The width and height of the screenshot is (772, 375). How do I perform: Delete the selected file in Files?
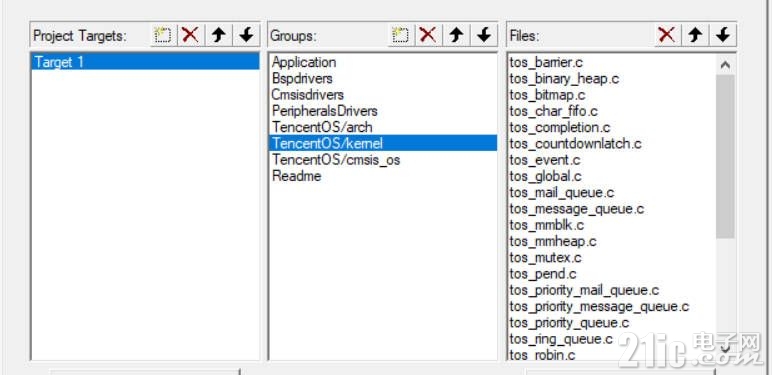[667, 35]
